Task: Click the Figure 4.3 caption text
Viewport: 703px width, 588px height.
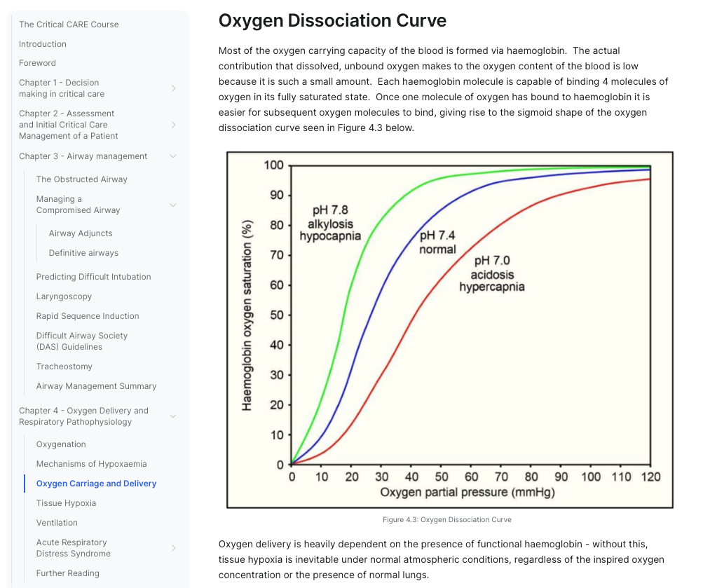Action: coord(447,519)
